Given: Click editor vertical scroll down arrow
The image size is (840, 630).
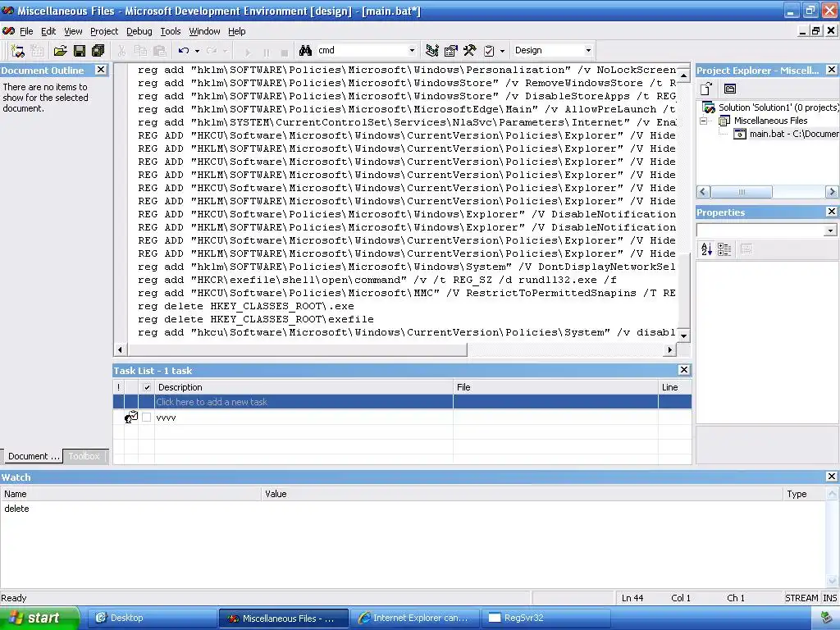Looking at the screenshot, I should pyautogui.click(x=683, y=336).
